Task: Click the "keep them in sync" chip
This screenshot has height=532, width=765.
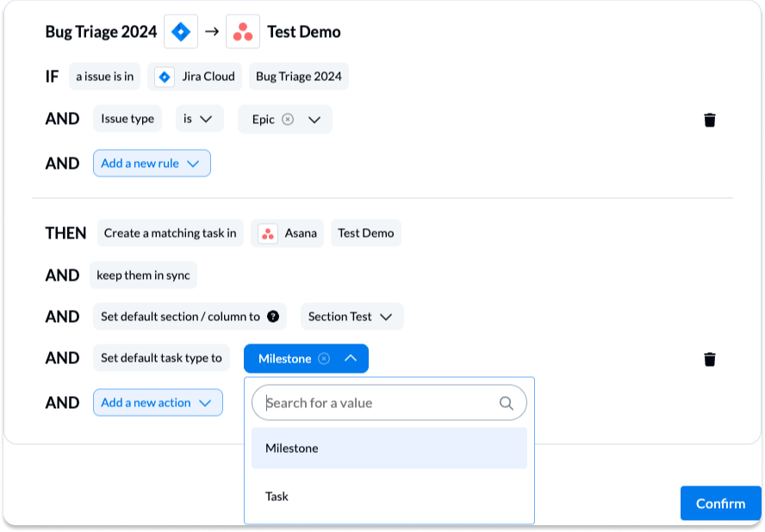Action: click(144, 275)
